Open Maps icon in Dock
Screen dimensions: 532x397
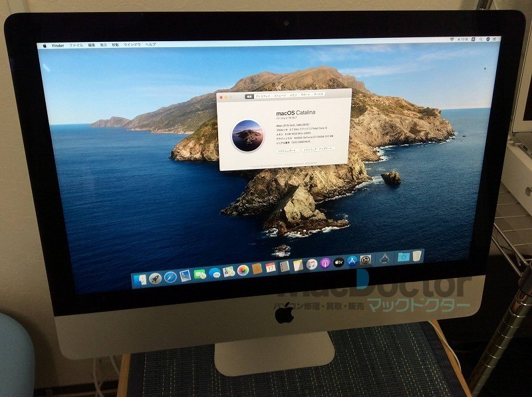pos(229,271)
